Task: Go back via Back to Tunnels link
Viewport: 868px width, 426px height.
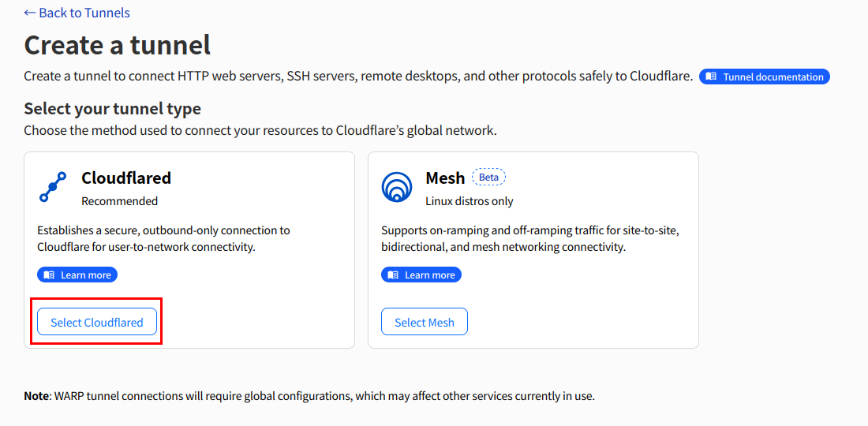Action: [77, 12]
